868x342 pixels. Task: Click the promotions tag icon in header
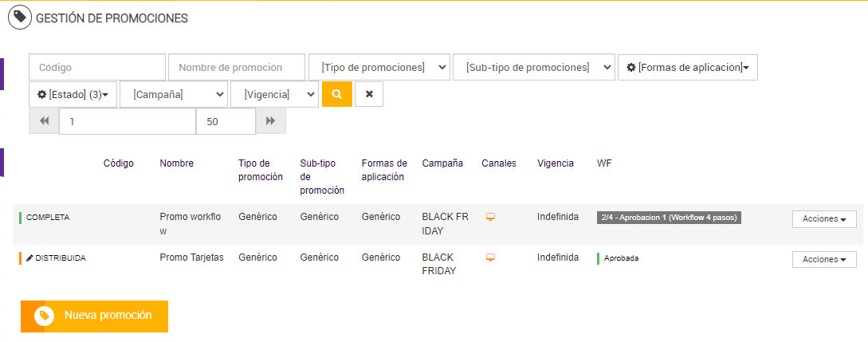[20, 17]
